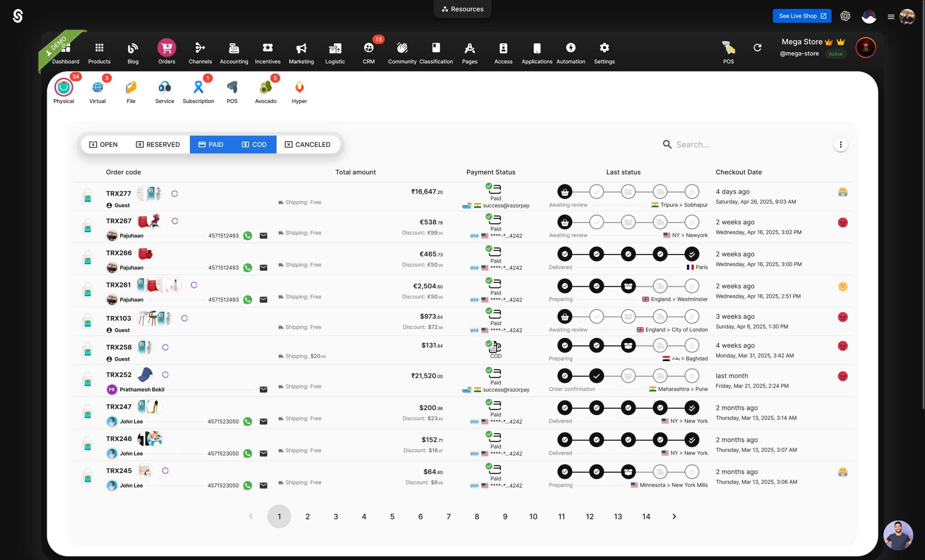Go to next page of orders

point(674,516)
